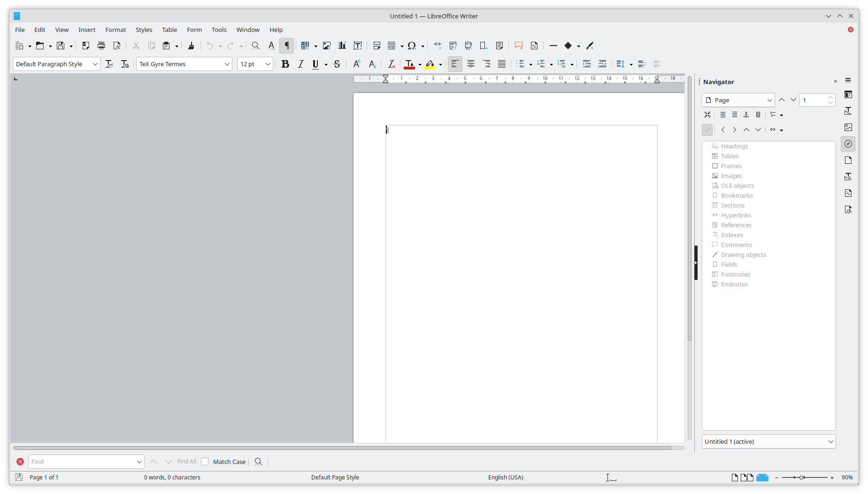This screenshot has width=868, height=494.
Task: Click the 90% zoom level indicator
Action: [x=847, y=477]
